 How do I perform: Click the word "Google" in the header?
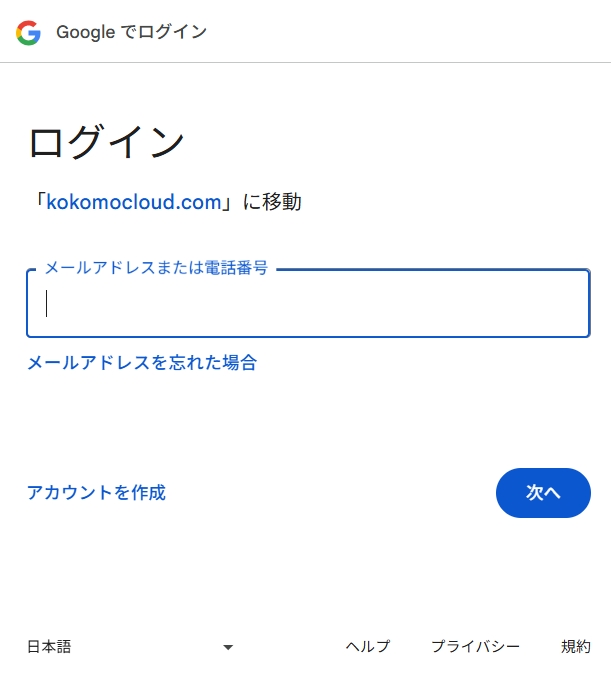(x=87, y=32)
